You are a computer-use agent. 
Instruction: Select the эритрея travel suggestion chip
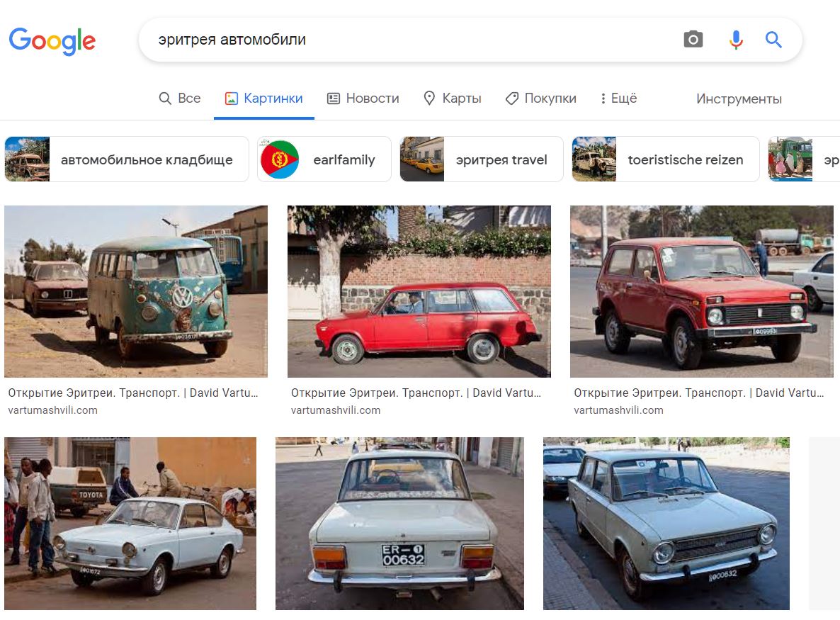point(482,159)
